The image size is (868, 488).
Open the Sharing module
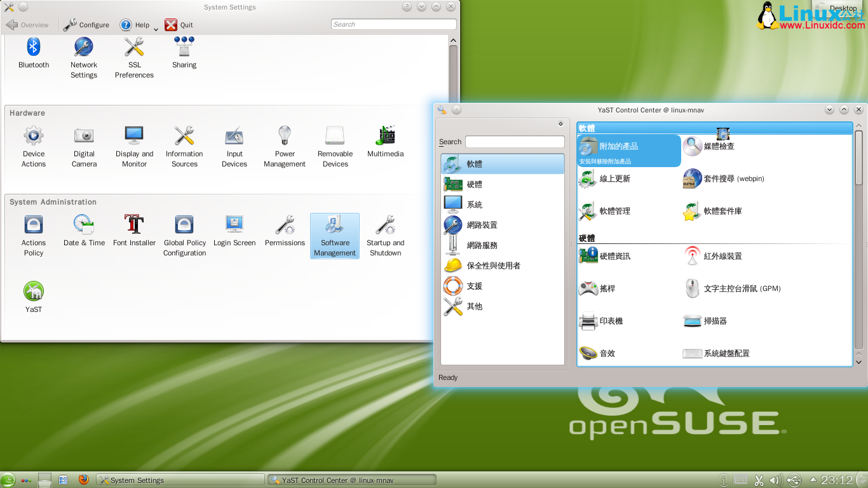184,53
